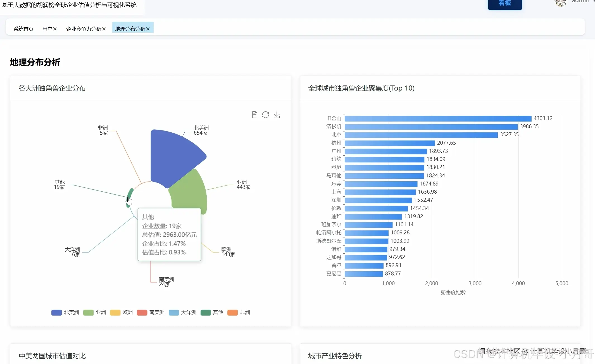Click the 看板 button

point(504,4)
